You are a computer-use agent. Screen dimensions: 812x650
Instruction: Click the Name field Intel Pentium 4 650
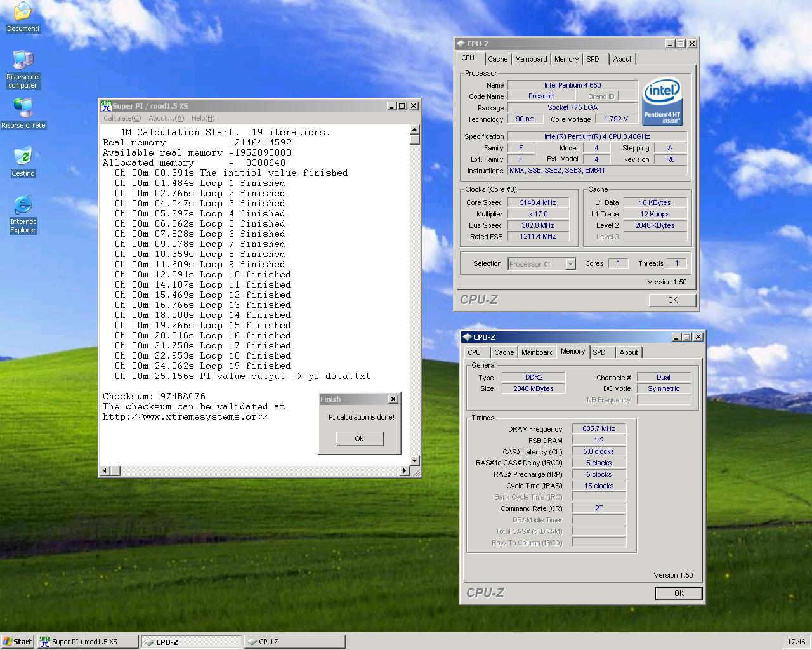pyautogui.click(x=573, y=85)
